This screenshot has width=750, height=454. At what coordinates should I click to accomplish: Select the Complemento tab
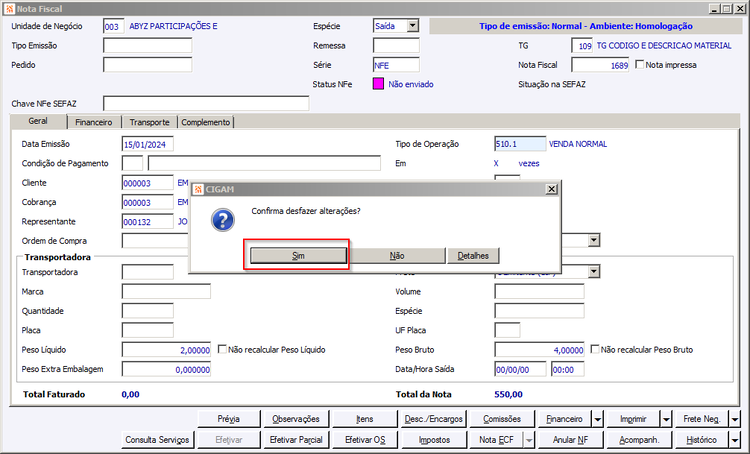(x=206, y=122)
